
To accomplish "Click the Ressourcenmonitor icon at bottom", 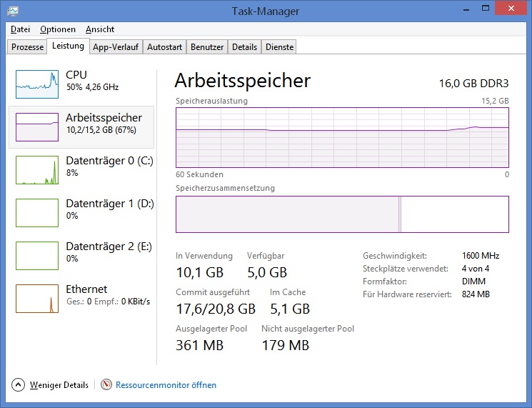I will coord(106,384).
